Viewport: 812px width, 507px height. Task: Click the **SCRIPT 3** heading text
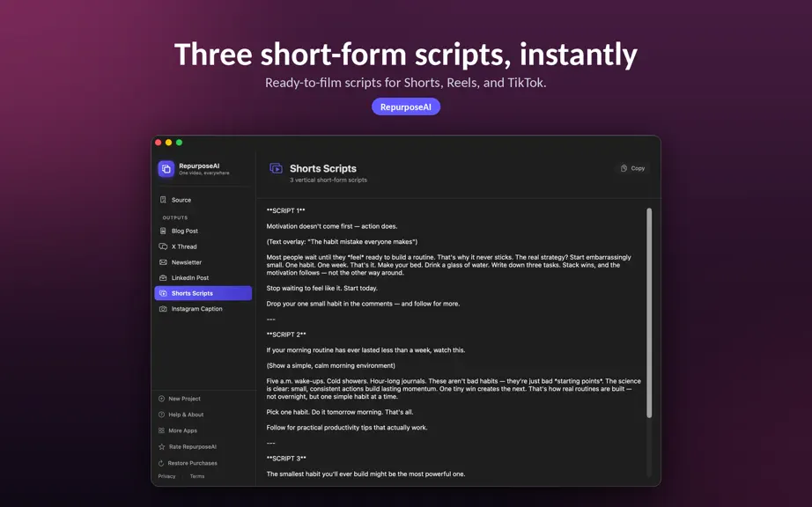pyautogui.click(x=286, y=459)
